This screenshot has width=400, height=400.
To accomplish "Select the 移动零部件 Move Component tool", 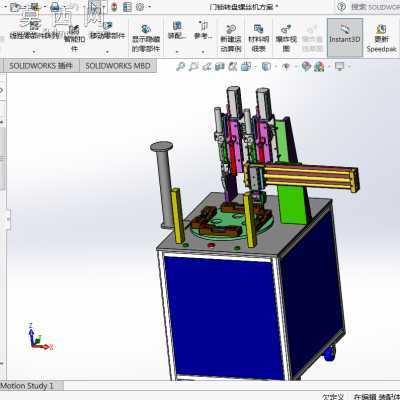I will (107, 31).
